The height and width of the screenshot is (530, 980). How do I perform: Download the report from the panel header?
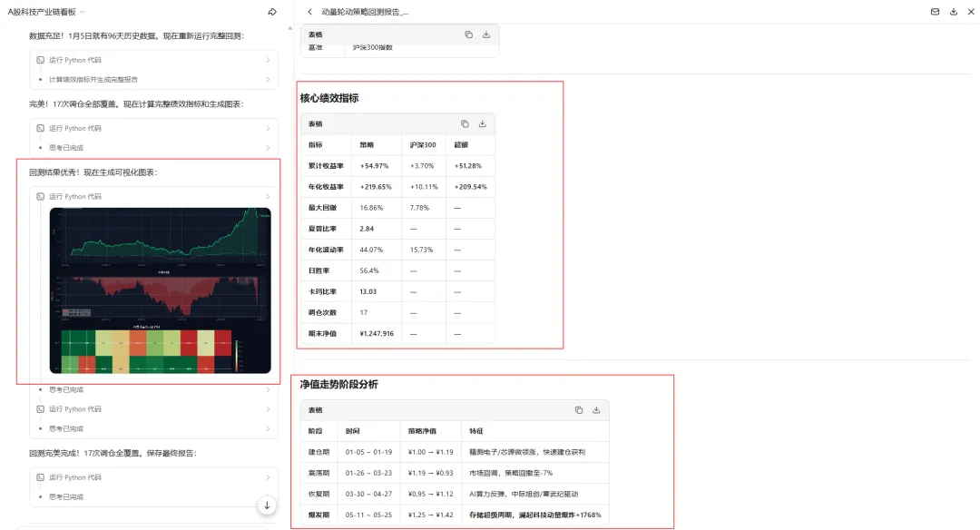tap(954, 12)
